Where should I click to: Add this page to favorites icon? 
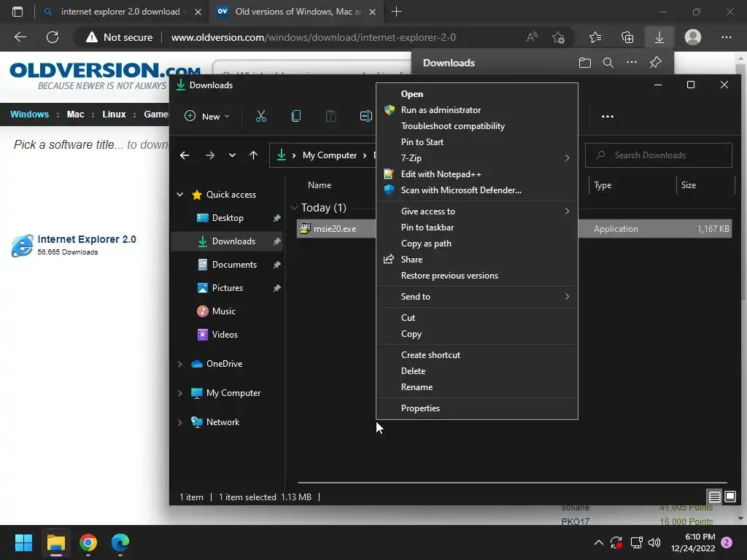[558, 37]
